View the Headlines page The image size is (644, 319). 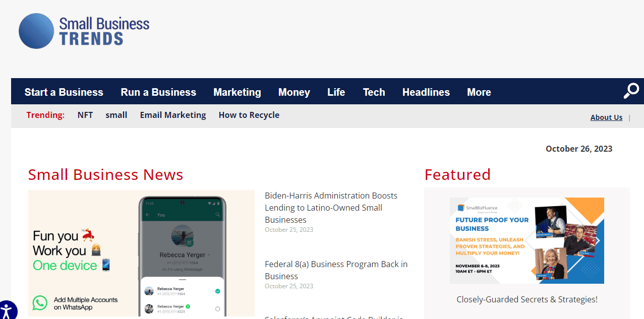point(426,92)
